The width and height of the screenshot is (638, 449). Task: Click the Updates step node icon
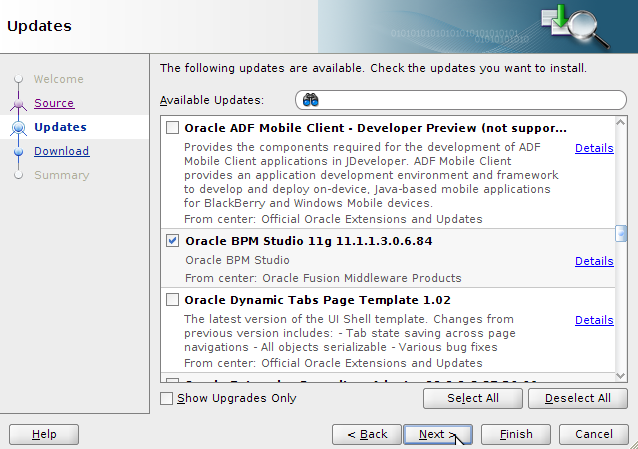tap(18, 128)
